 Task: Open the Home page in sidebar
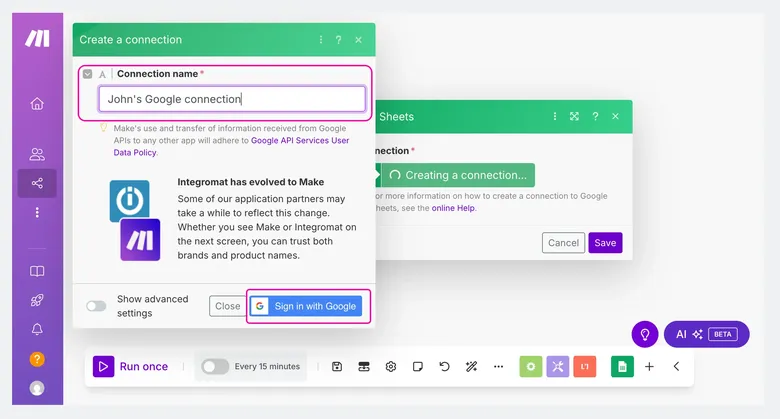(37, 104)
